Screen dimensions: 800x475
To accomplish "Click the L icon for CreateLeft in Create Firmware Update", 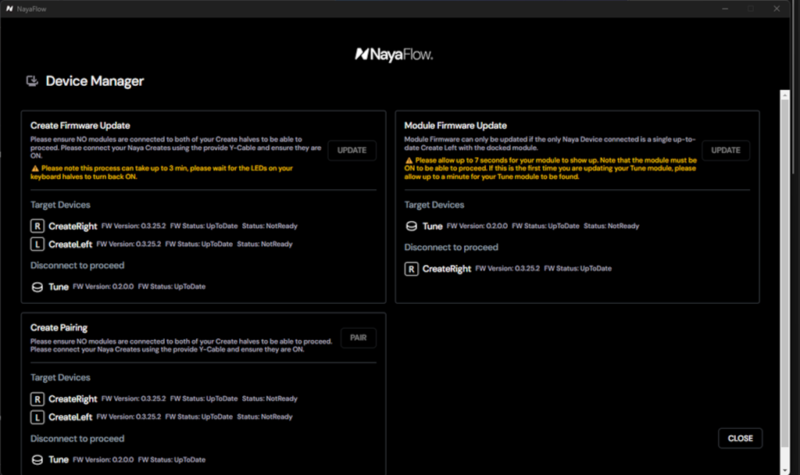I will (x=37, y=244).
